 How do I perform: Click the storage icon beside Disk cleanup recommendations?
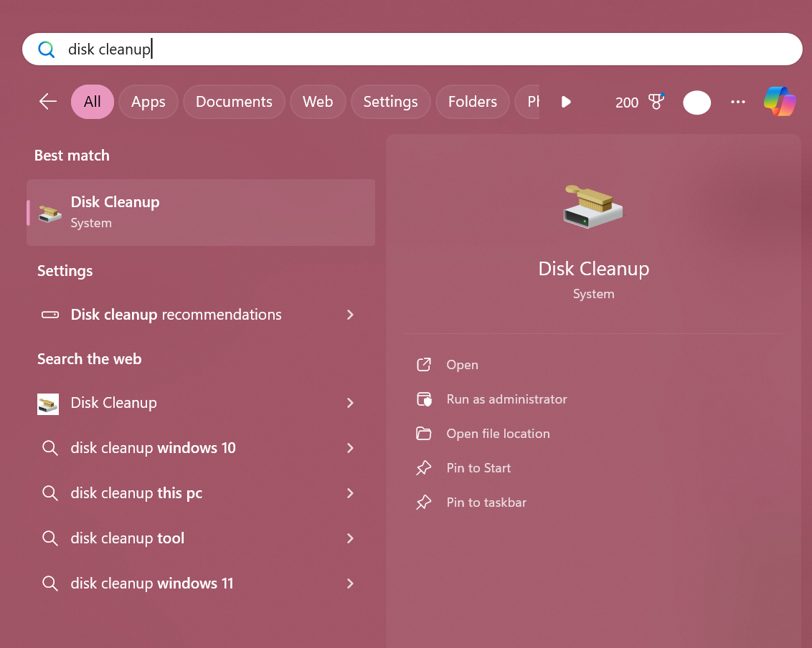tap(49, 315)
